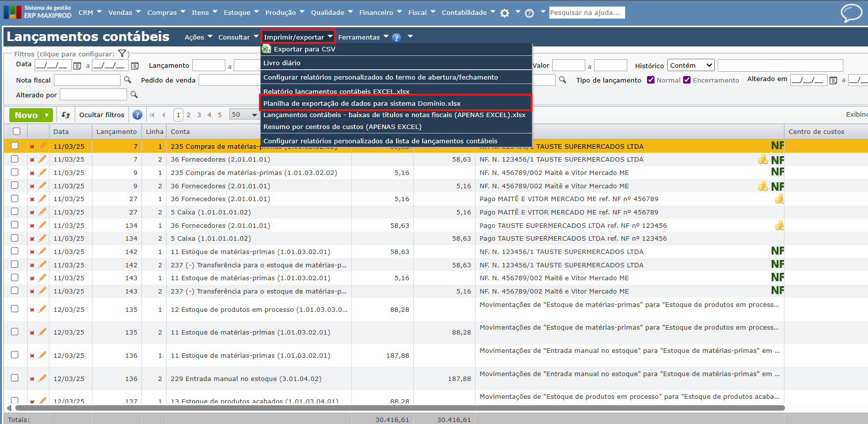Click the filter funnel icon to configure filters
The height and width of the screenshot is (424, 868).
click(122, 53)
